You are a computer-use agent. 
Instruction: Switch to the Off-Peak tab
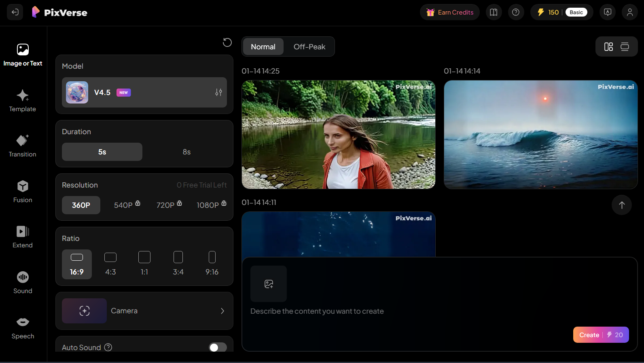pyautogui.click(x=309, y=47)
